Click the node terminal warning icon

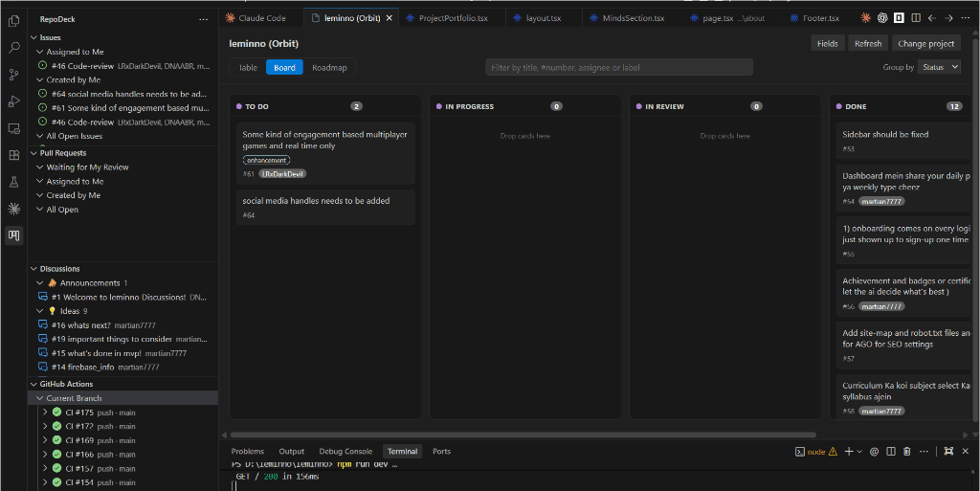coord(833,452)
